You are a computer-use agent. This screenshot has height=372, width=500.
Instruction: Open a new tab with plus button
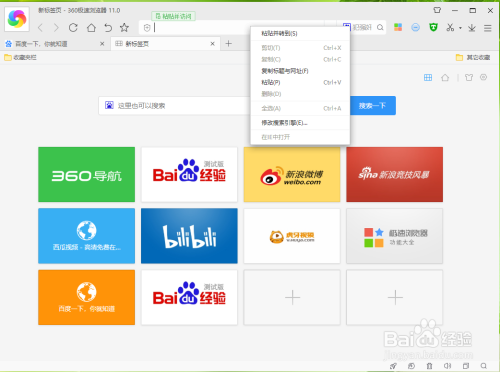(228, 43)
